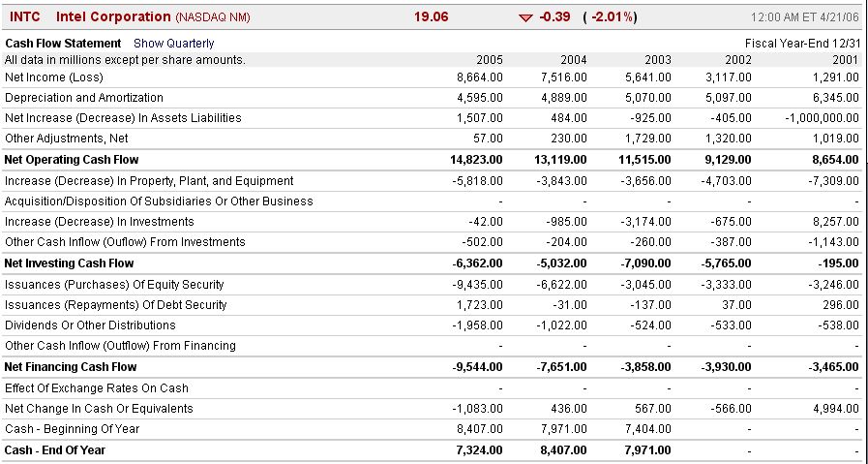
Task: Click the -2.01% percentage change
Action: click(x=610, y=17)
